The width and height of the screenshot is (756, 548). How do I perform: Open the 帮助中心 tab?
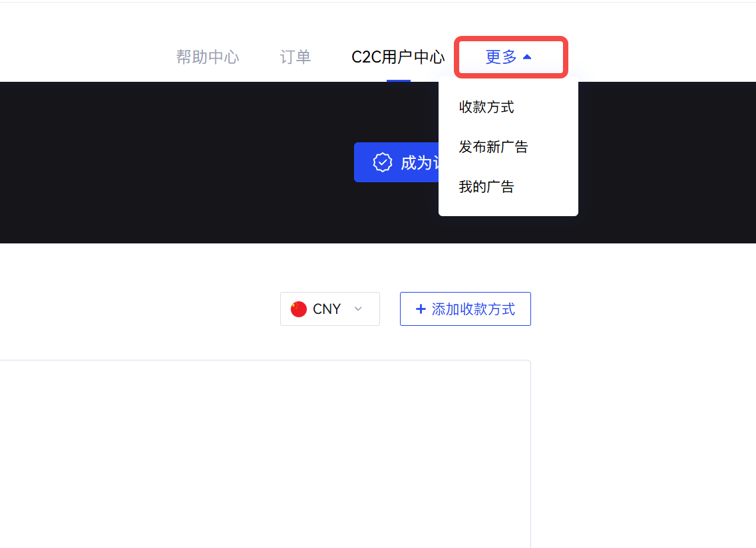tap(207, 57)
